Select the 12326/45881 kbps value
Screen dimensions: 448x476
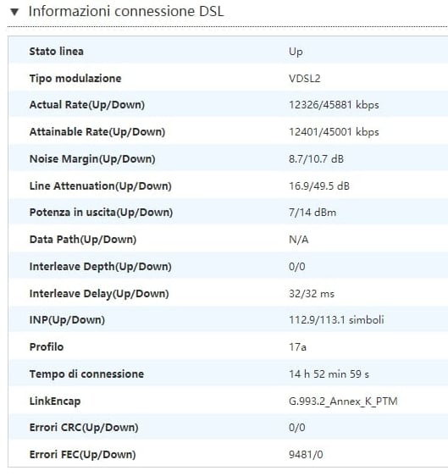pos(334,105)
